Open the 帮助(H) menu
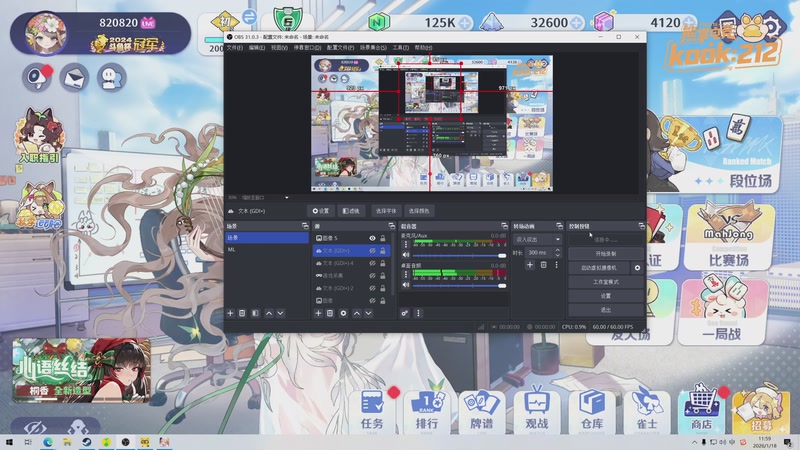 tap(423, 47)
